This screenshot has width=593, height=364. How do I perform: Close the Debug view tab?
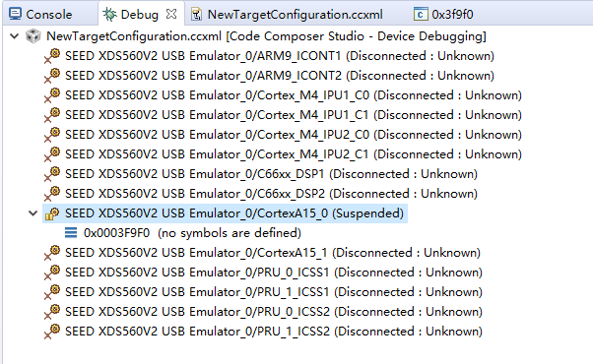click(x=171, y=15)
